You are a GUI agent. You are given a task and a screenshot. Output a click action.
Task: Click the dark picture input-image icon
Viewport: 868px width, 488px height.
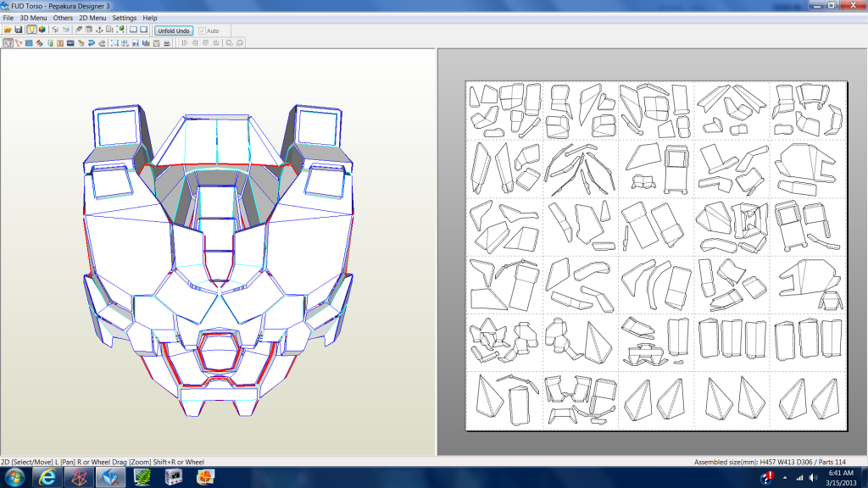70,43
